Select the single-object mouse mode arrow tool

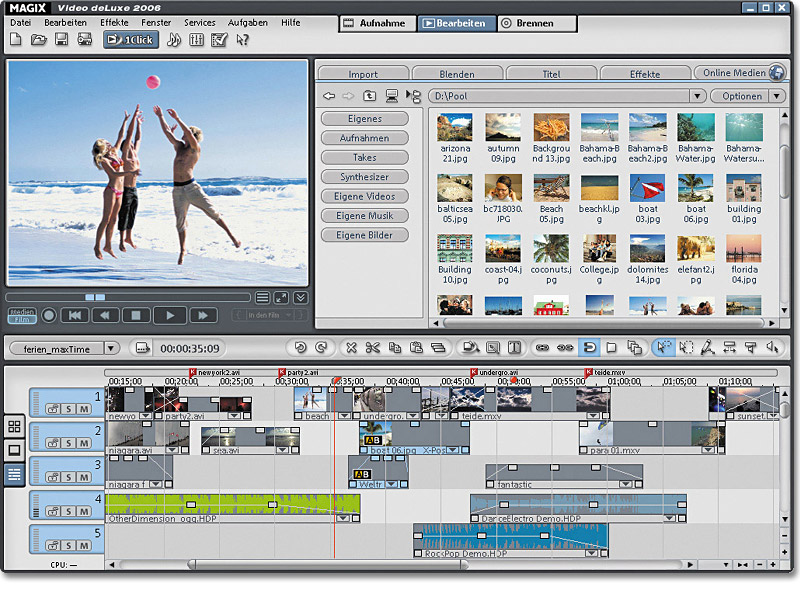coord(664,348)
